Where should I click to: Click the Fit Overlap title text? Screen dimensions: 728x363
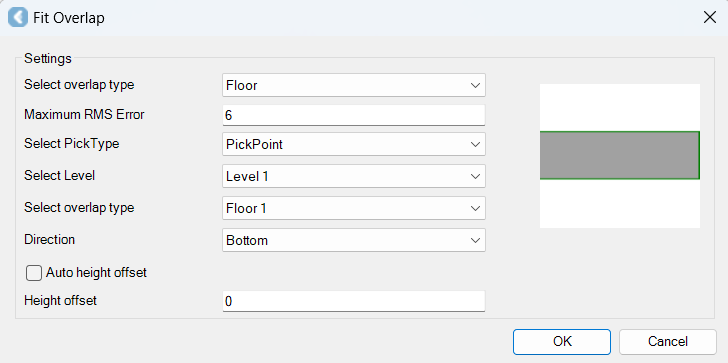pyautogui.click(x=69, y=18)
